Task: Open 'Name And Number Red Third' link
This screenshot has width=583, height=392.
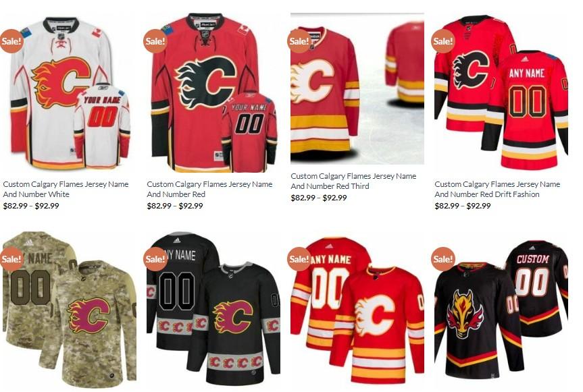Action: click(x=353, y=181)
